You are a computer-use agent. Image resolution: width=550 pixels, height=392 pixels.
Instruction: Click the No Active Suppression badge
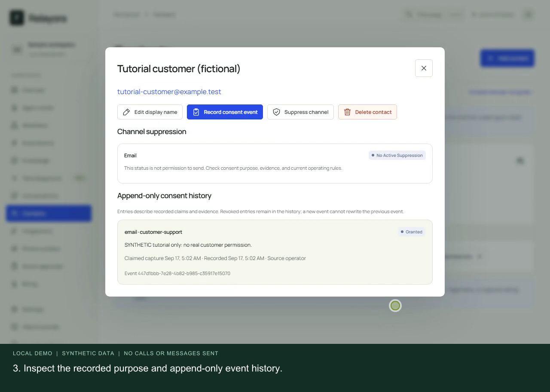[x=397, y=155]
